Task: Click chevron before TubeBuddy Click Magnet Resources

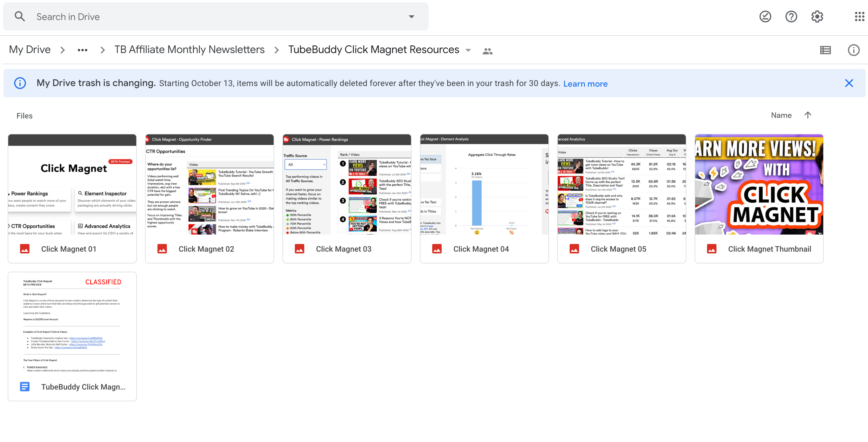Action: [277, 50]
